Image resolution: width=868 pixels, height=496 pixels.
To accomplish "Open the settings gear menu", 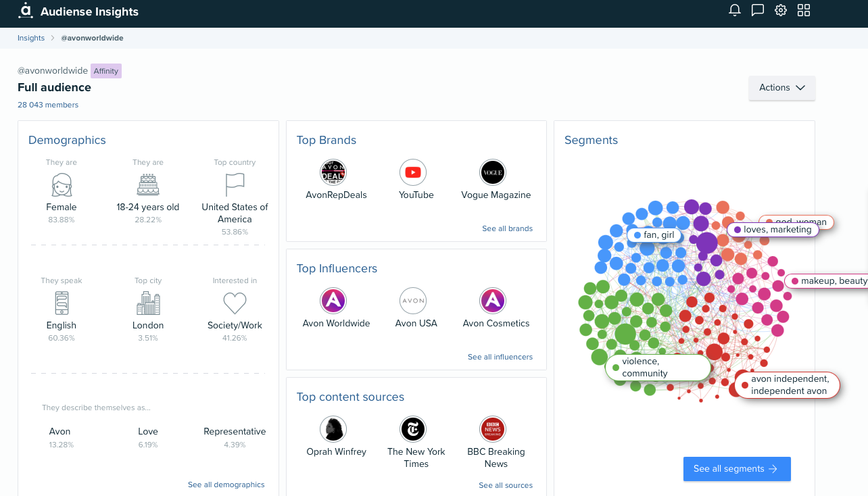I will [781, 10].
